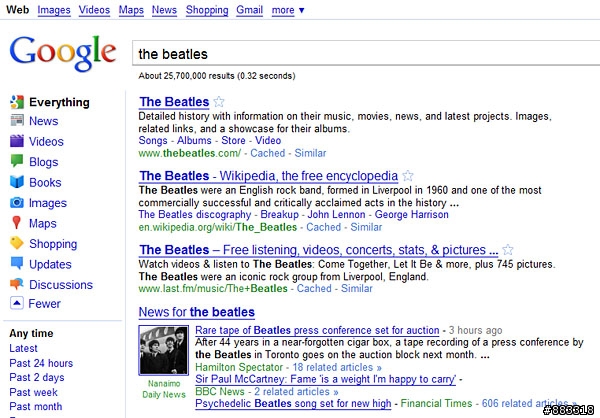Open 'News for the beatles' heading link
The height and width of the screenshot is (418, 600).
click(197, 312)
